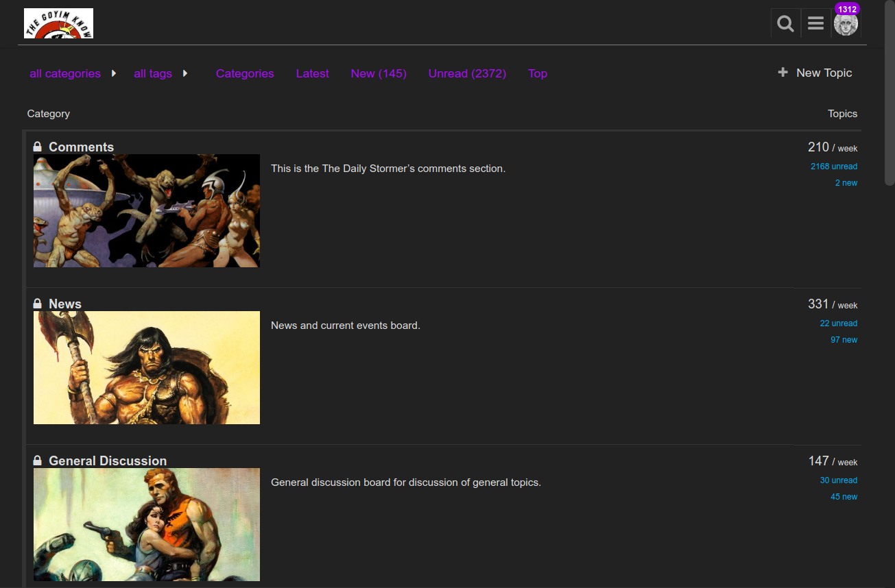Click the plus icon for New Topic
Image resolution: width=895 pixels, height=588 pixels.
(x=783, y=73)
